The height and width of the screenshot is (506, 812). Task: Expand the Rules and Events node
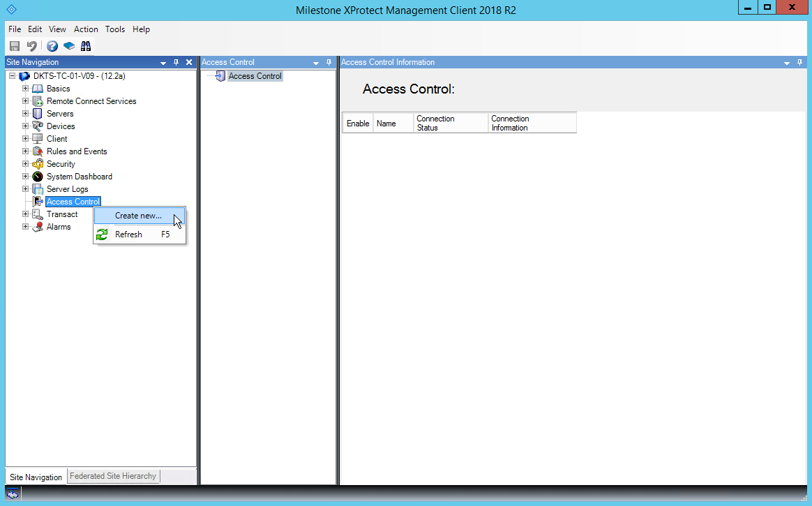(25, 151)
